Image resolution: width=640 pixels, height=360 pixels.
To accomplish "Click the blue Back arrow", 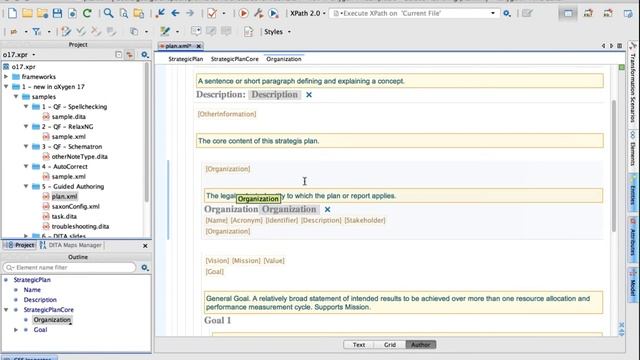I will coord(176,13).
